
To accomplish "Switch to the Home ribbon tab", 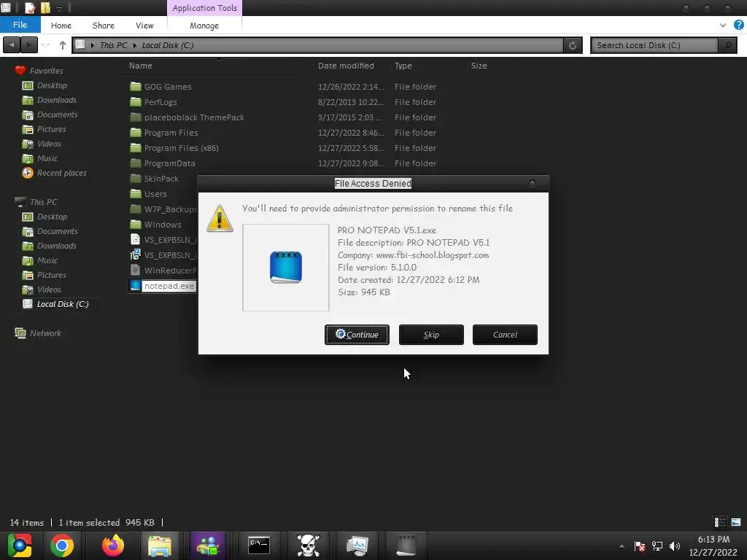I will click(x=61, y=26).
